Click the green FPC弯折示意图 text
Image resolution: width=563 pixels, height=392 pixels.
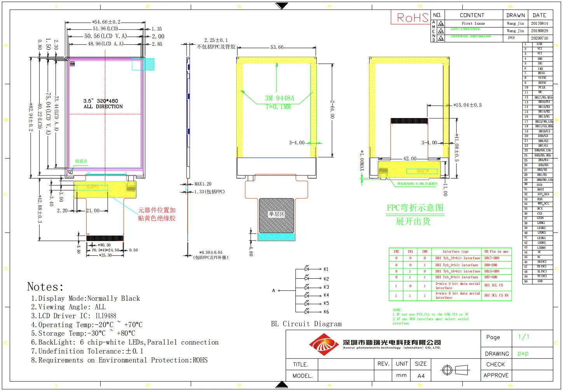(415, 208)
